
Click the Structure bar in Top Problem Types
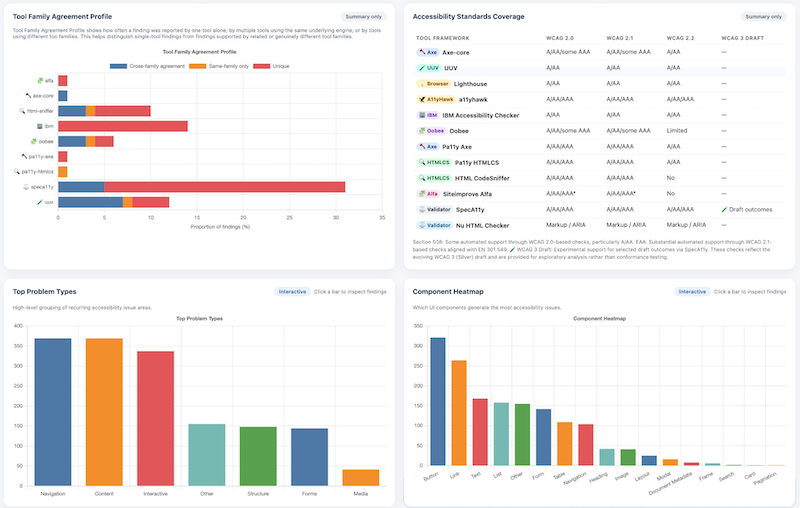(258, 456)
